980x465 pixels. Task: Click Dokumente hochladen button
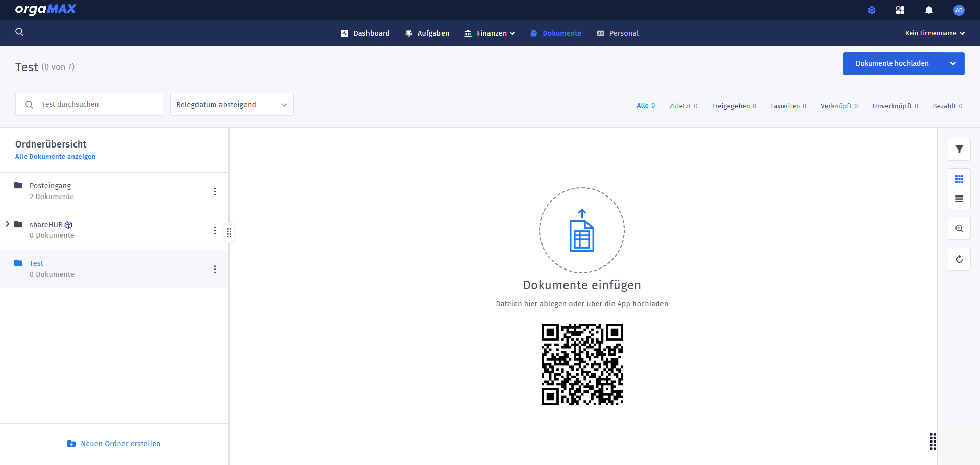pos(892,63)
